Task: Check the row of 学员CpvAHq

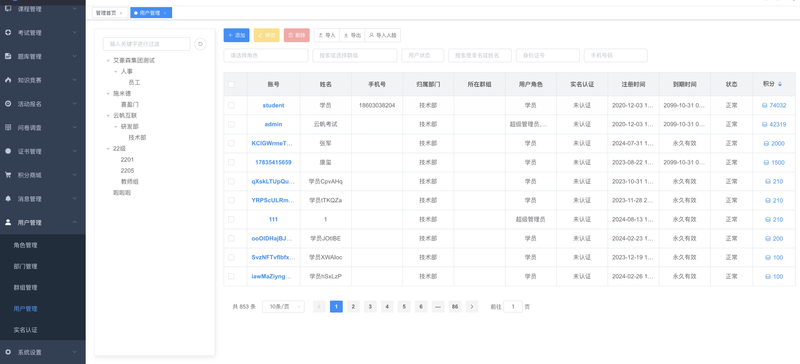Action: click(x=231, y=181)
